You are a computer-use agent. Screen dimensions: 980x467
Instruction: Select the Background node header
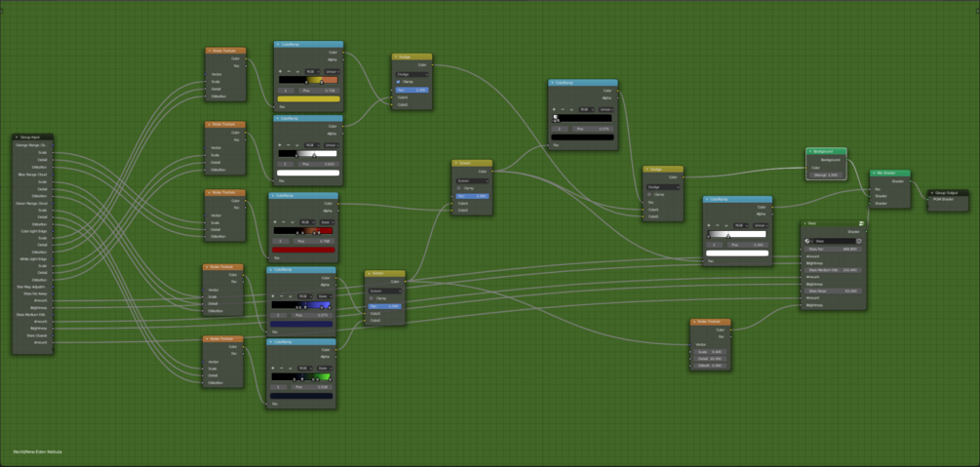[x=826, y=151]
